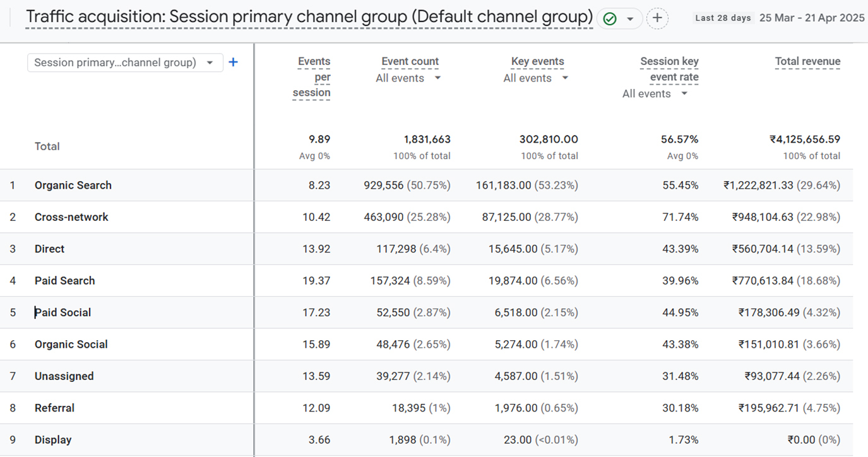Select the Paid Search row label
The width and height of the screenshot is (868, 457).
pyautogui.click(x=65, y=281)
